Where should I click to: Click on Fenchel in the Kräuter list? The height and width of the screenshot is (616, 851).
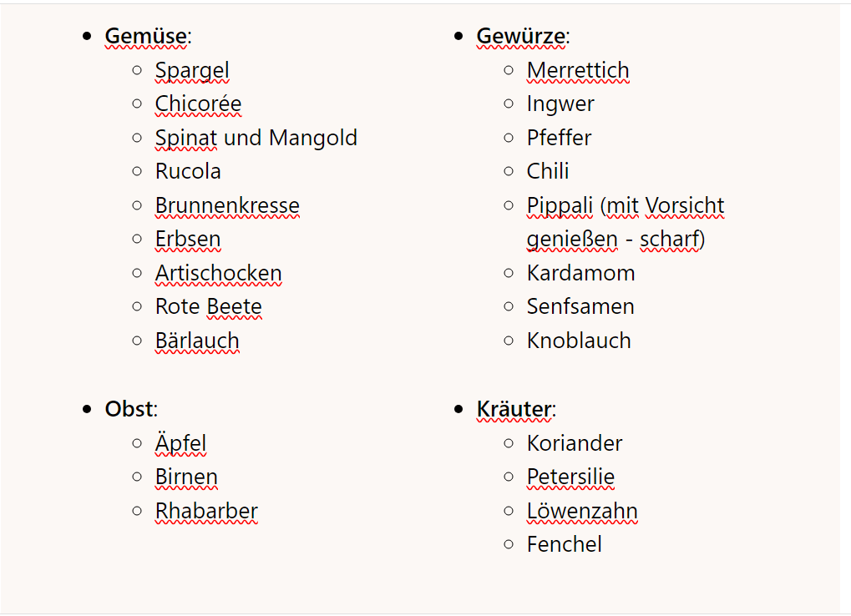click(564, 545)
